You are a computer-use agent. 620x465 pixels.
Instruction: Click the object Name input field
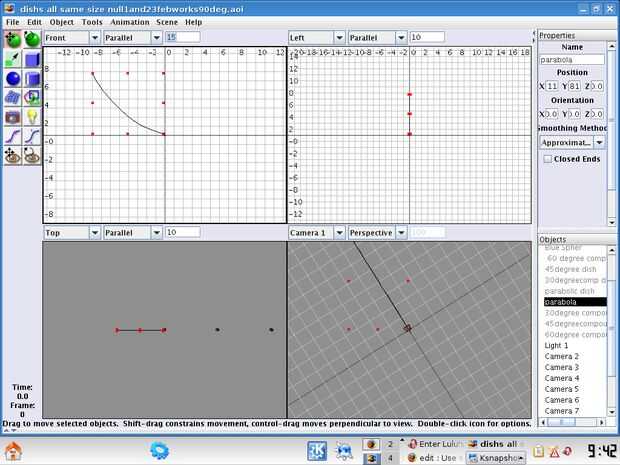coord(572,59)
